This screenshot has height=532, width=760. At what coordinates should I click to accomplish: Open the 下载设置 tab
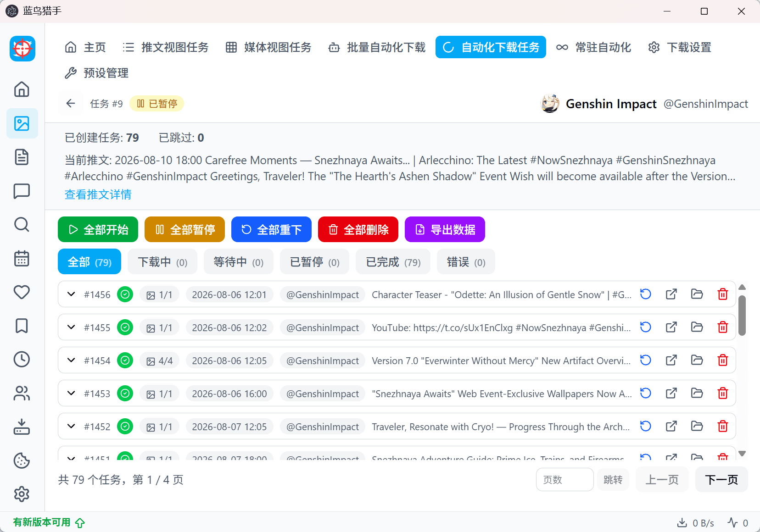[680, 47]
